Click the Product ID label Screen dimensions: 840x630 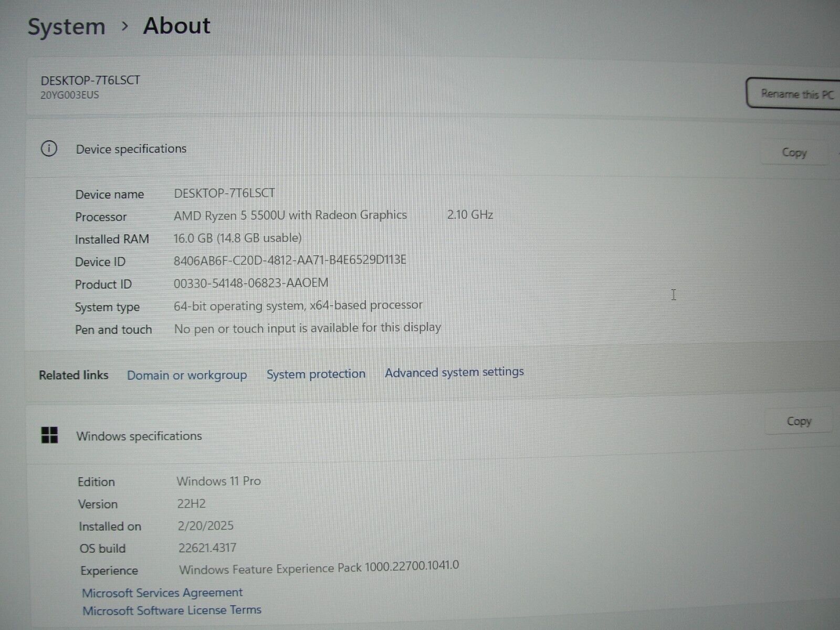pos(103,285)
